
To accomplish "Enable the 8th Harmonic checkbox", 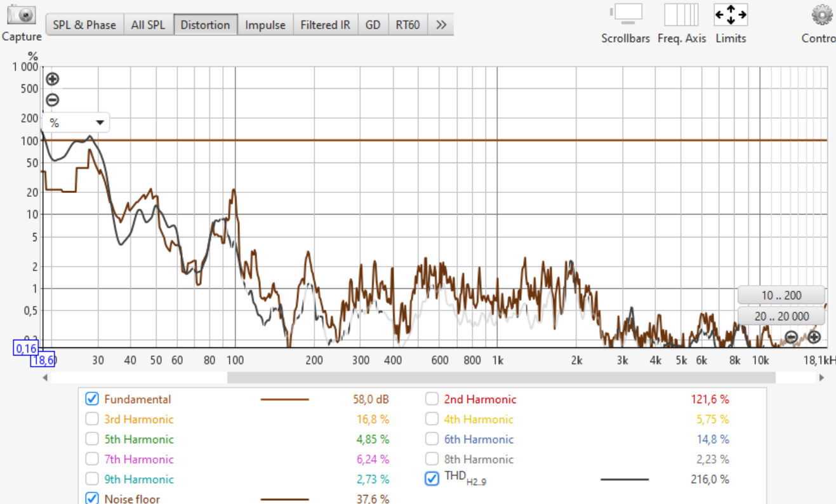I will click(432, 459).
